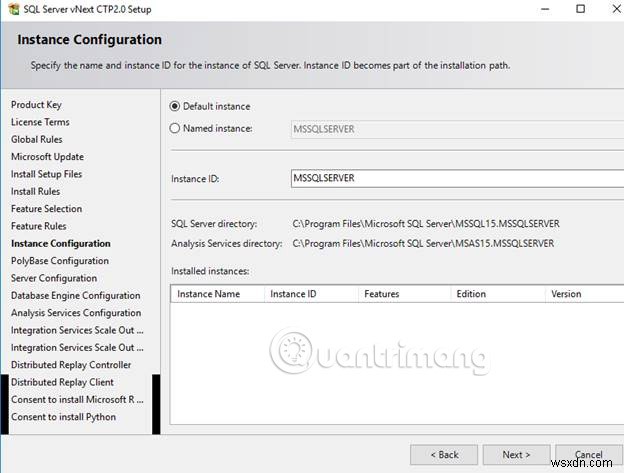This screenshot has width=624, height=473.
Task: Open Database Engine Configuration step
Action: point(76,296)
